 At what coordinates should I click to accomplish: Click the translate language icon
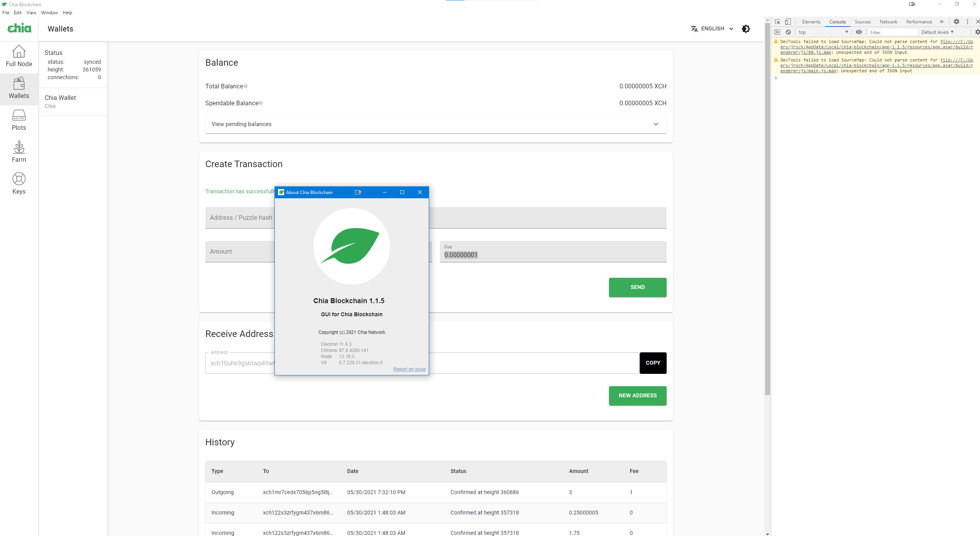(694, 29)
